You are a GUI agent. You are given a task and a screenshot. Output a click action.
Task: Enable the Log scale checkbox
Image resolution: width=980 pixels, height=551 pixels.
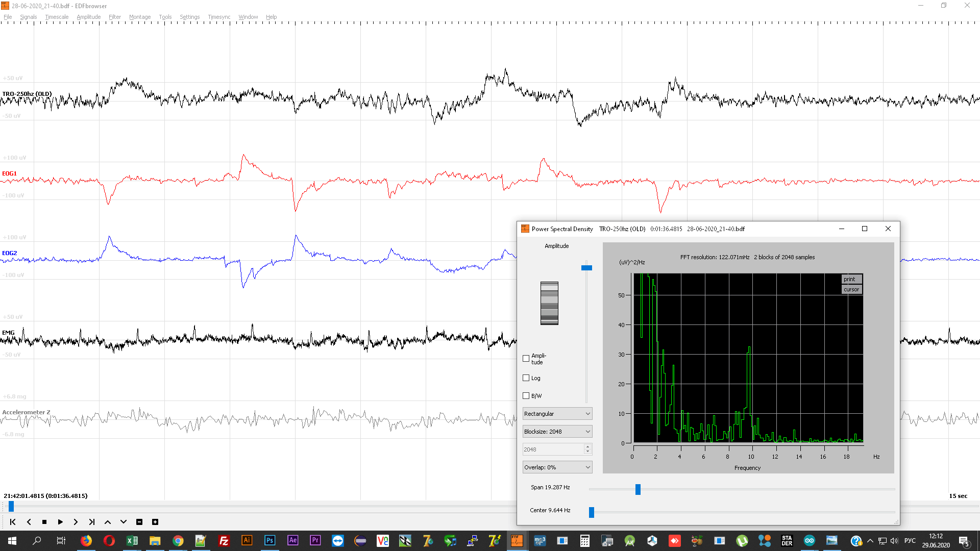[x=526, y=378]
